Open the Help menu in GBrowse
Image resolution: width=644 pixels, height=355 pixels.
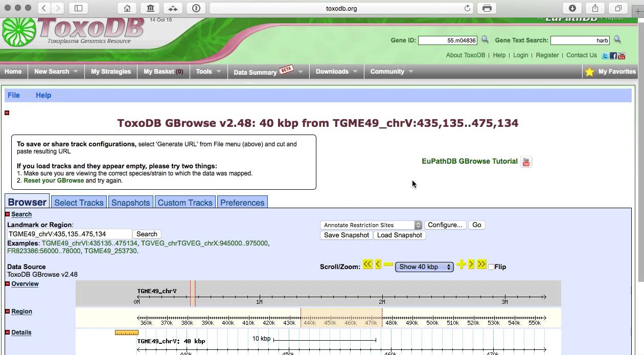pos(43,95)
